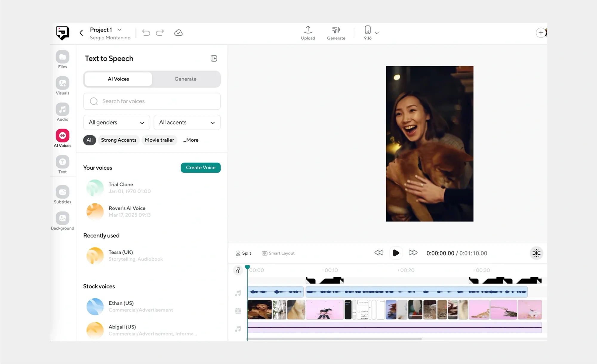
Task: Open the Background sidebar panel
Action: (62, 219)
